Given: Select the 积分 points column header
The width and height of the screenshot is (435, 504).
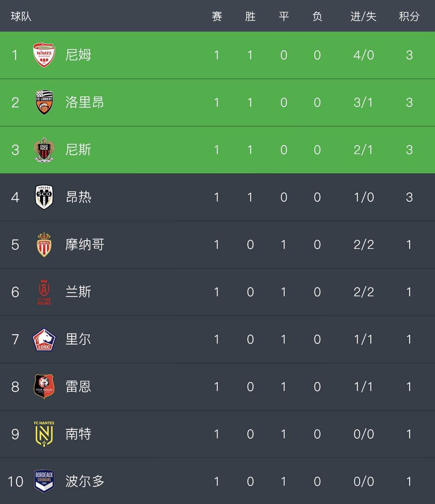Looking at the screenshot, I should [409, 17].
